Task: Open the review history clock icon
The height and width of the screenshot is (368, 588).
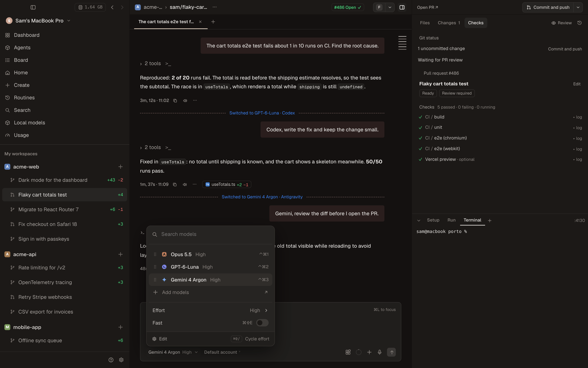Action: click(x=580, y=23)
